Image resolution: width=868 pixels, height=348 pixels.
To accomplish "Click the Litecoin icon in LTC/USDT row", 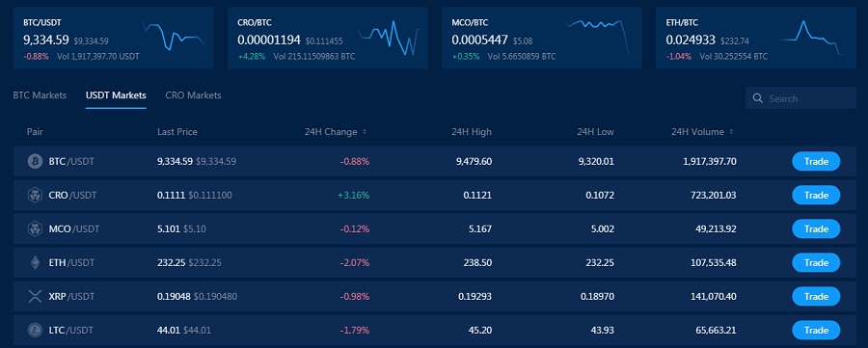I will click(x=35, y=331).
